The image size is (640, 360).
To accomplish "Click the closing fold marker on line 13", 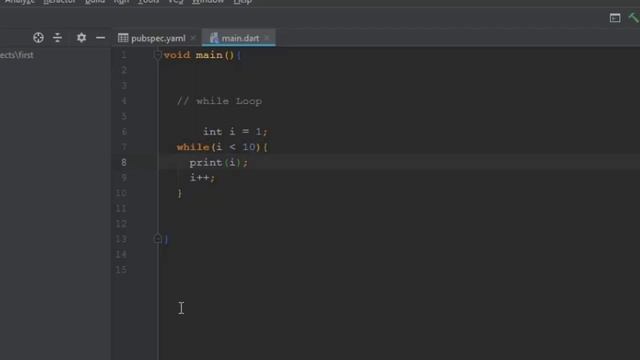I will point(158,239).
